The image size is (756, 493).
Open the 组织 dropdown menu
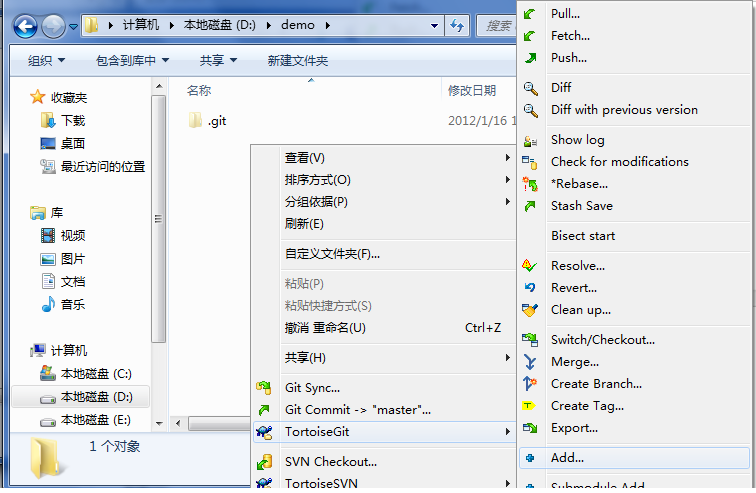point(46,61)
